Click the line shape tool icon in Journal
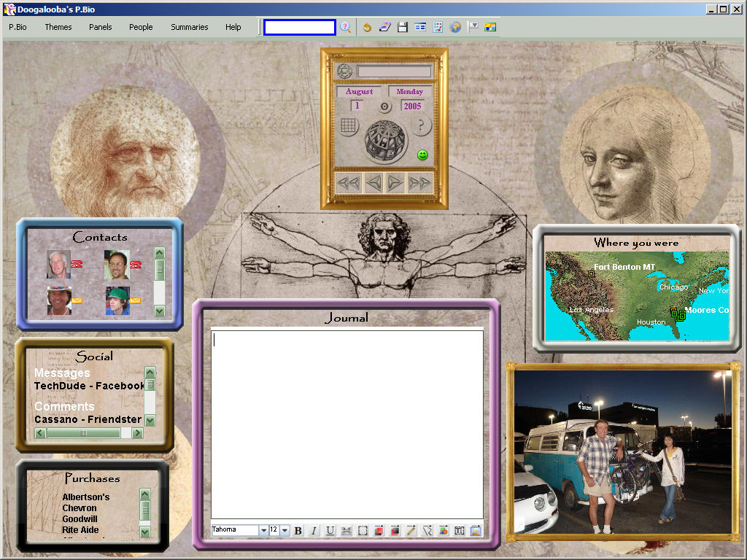Viewport: 747px width, 560px height. [427, 531]
